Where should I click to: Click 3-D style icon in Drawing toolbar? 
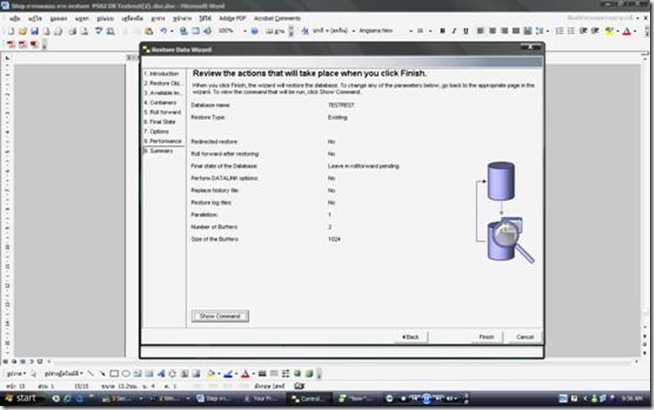click(309, 373)
